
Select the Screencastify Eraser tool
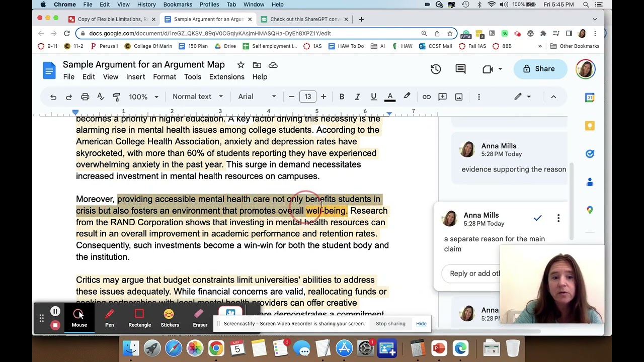click(200, 318)
